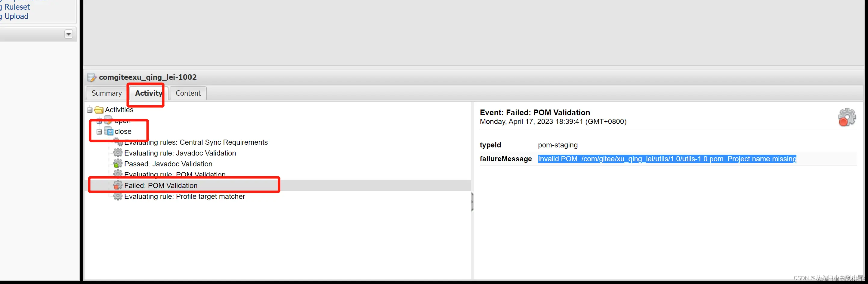
Task: Click gear icon for Evaluating rule: Javadoc Validation
Action: pos(118,153)
